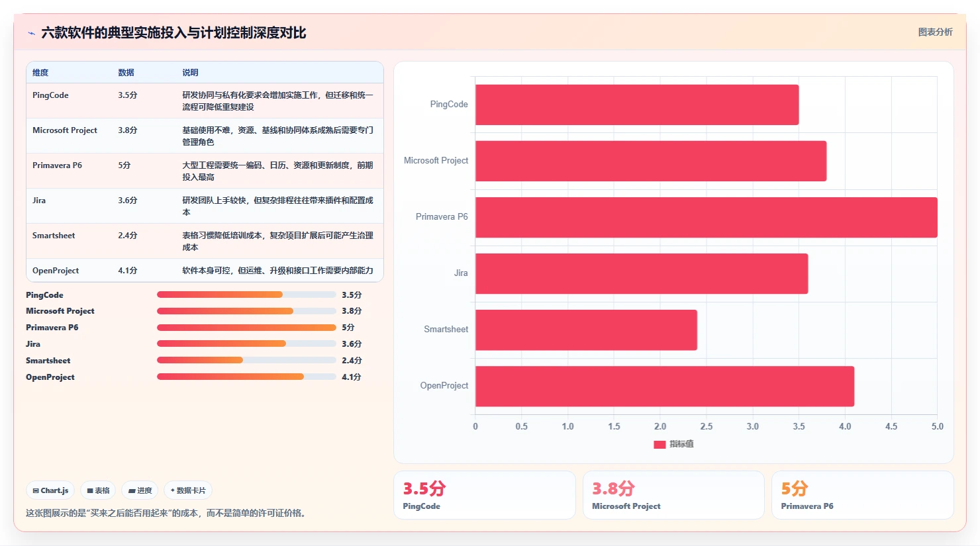Click the 说明 column header
Viewport: 980px width, 546px height.
[191, 73]
